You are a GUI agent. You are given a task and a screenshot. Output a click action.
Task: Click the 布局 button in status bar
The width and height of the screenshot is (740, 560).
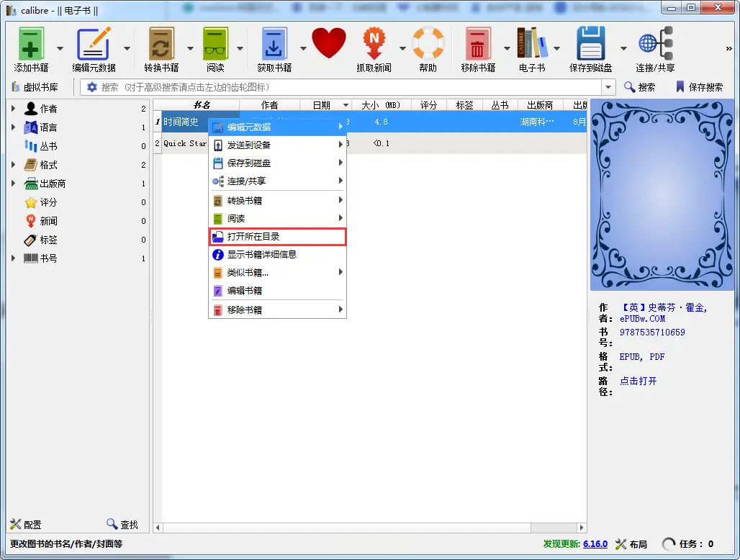pyautogui.click(x=631, y=544)
